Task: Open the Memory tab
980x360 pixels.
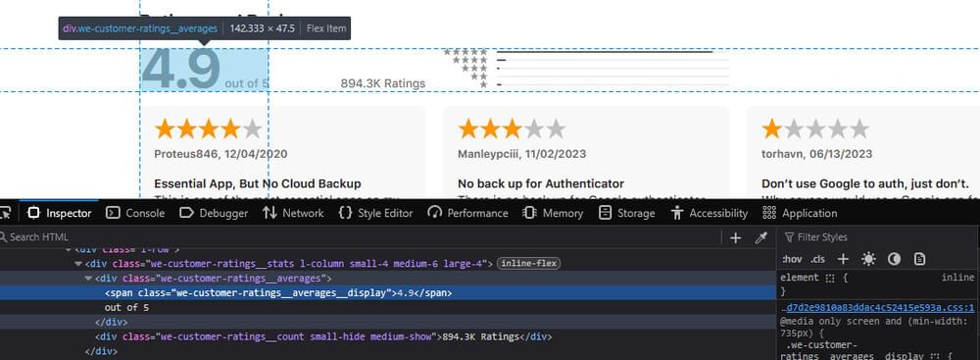Action: [x=553, y=213]
